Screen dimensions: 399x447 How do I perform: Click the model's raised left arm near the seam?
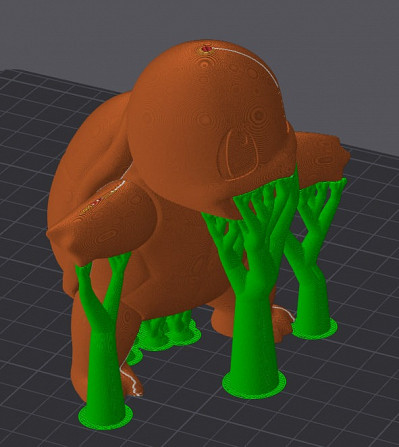pyautogui.click(x=103, y=223)
